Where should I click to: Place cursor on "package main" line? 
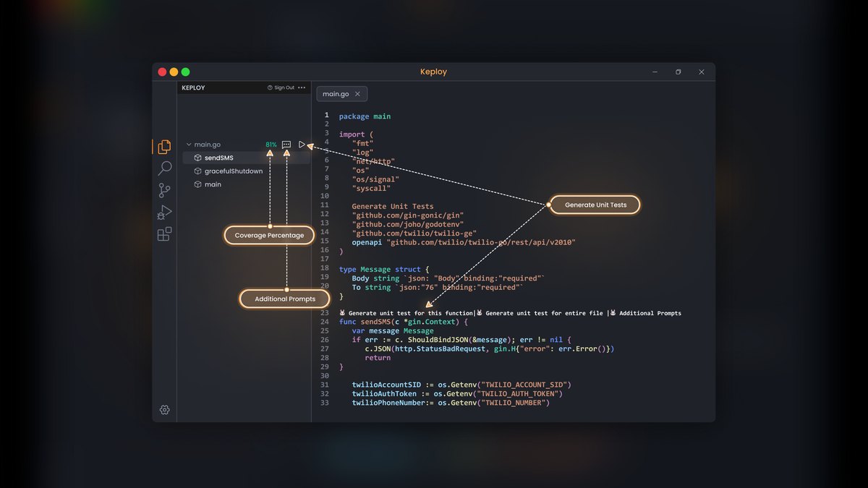(x=365, y=116)
